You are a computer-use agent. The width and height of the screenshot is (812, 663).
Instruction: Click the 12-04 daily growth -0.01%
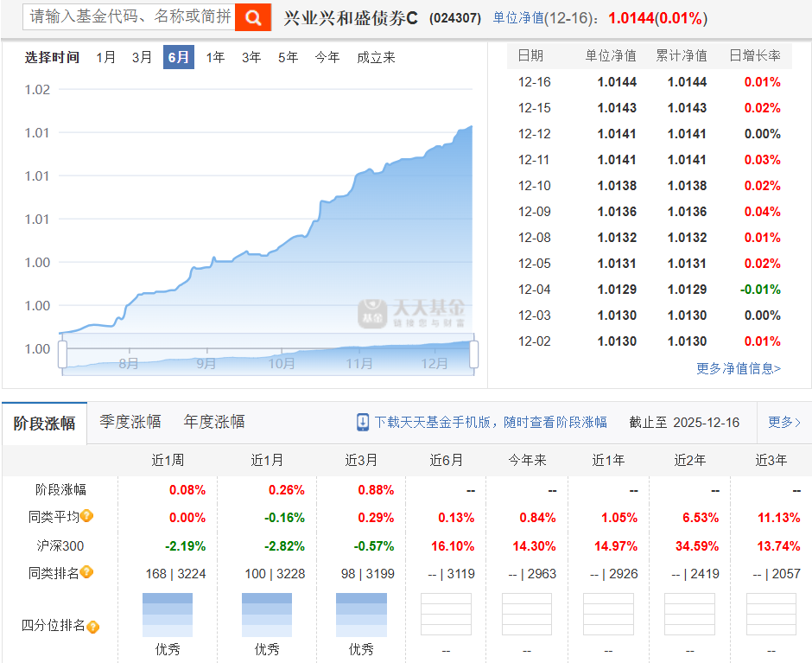pos(759,290)
